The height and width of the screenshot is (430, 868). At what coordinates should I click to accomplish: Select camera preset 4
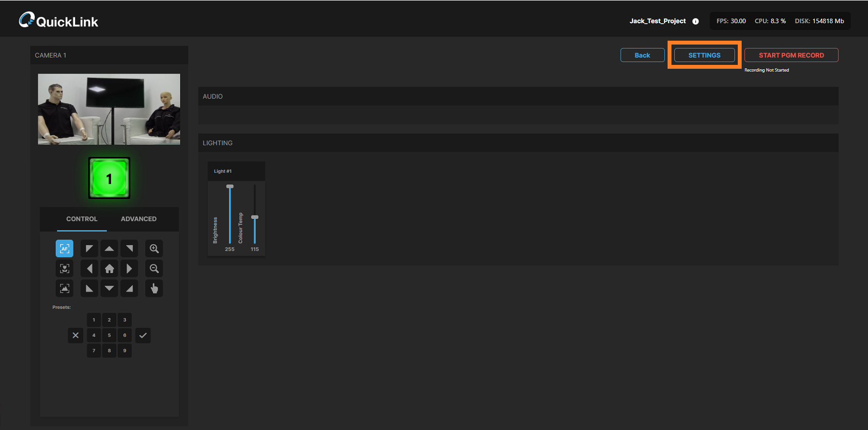[x=94, y=335]
